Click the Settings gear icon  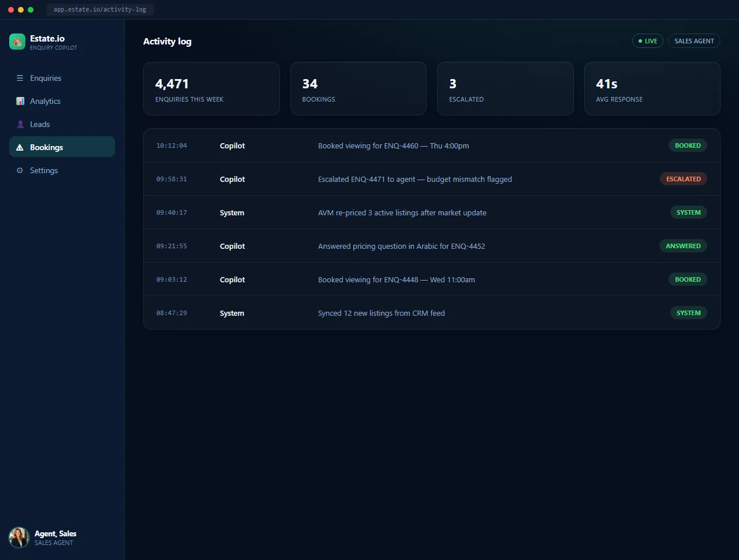pyautogui.click(x=20, y=170)
